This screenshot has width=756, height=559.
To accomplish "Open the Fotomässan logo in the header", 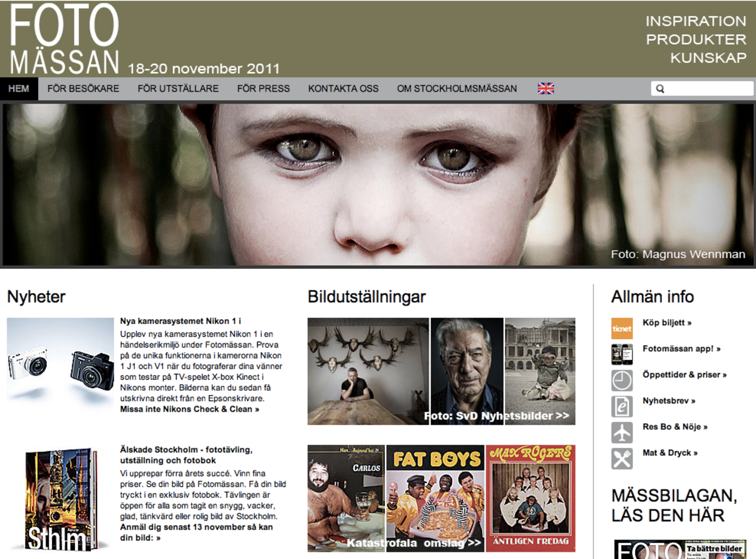I will coord(65,39).
